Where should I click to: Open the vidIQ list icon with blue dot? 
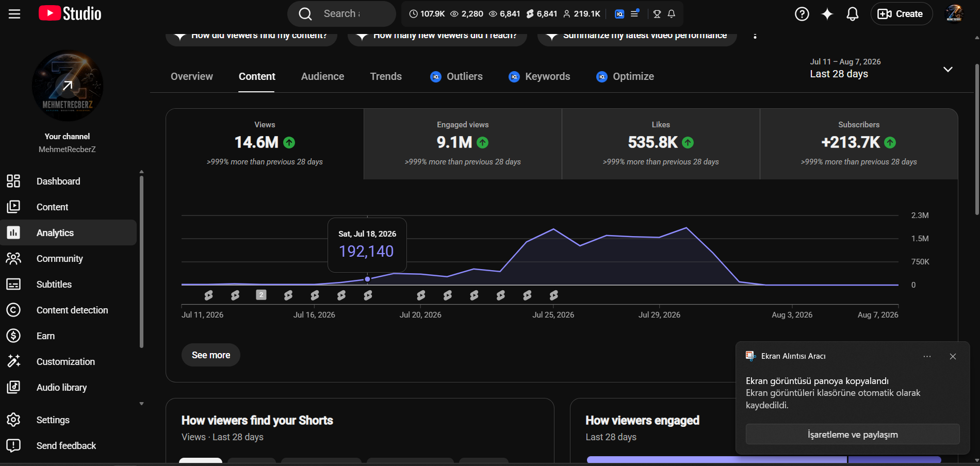point(635,13)
